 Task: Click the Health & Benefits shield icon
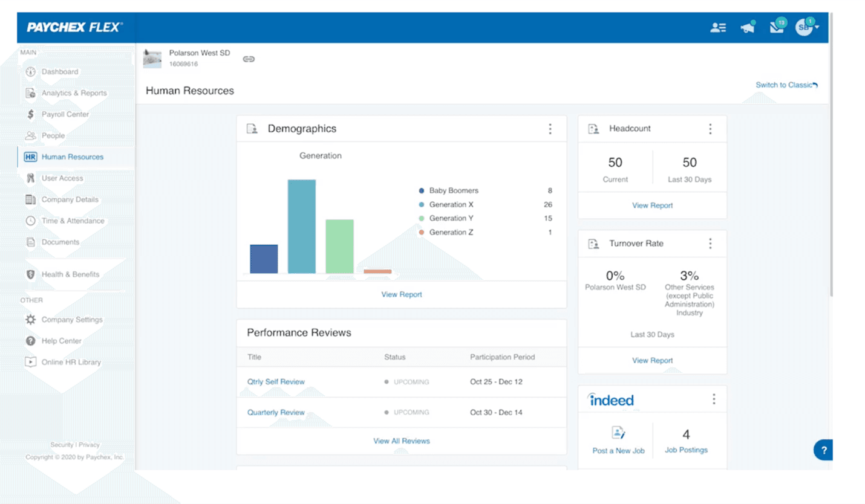tap(31, 274)
